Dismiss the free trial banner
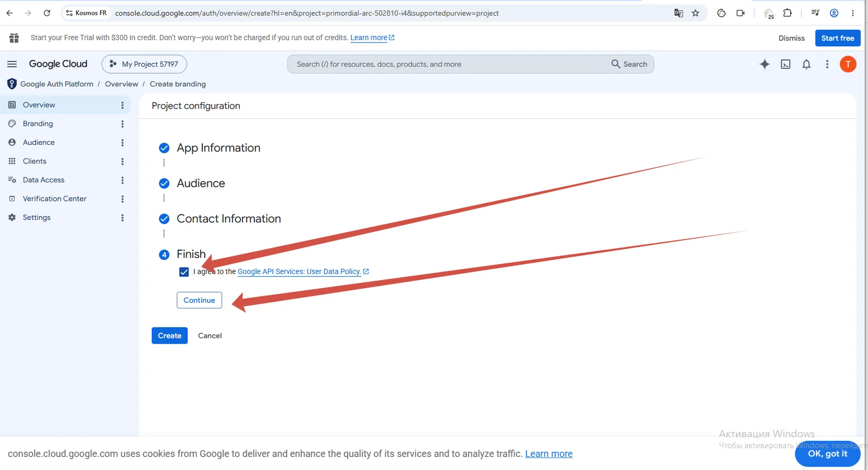The image size is (868, 470). click(x=792, y=38)
